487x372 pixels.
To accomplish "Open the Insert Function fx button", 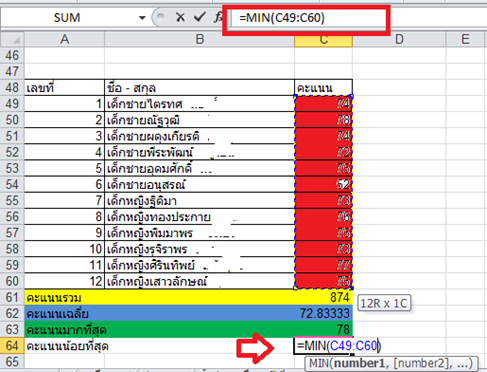I will coord(218,17).
